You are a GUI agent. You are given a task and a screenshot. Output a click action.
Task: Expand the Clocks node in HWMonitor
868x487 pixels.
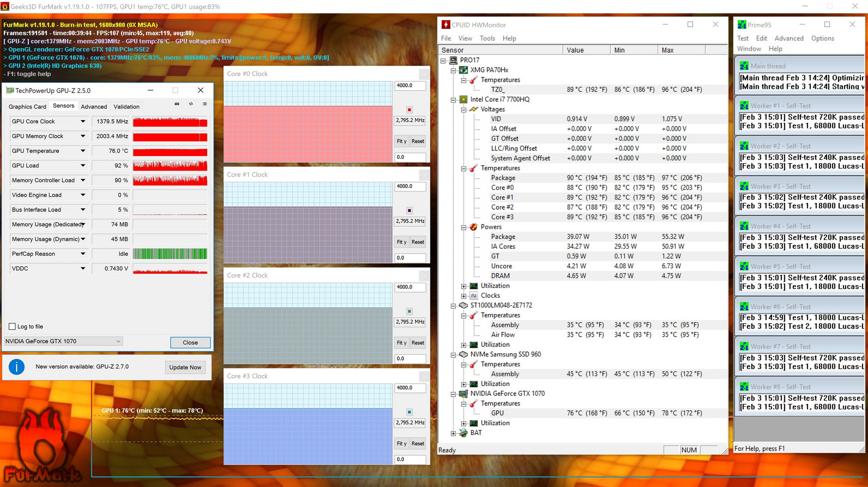[x=463, y=296]
